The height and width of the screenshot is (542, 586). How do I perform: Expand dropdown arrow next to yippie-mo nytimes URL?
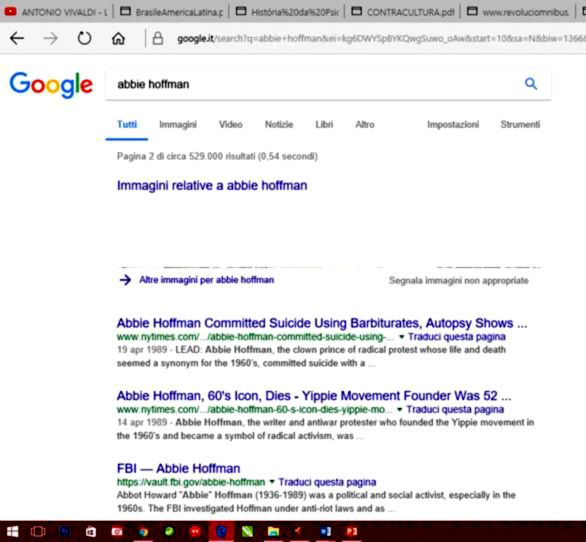[x=400, y=409]
